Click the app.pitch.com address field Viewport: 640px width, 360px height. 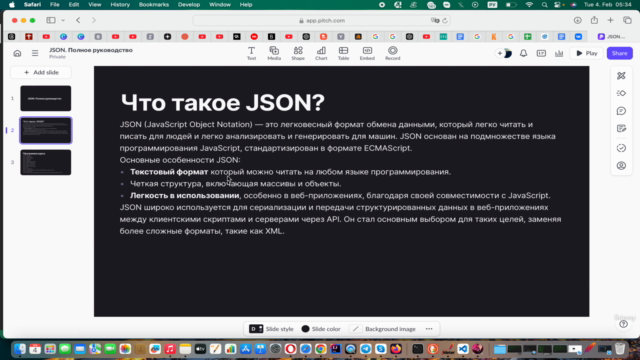[322, 20]
